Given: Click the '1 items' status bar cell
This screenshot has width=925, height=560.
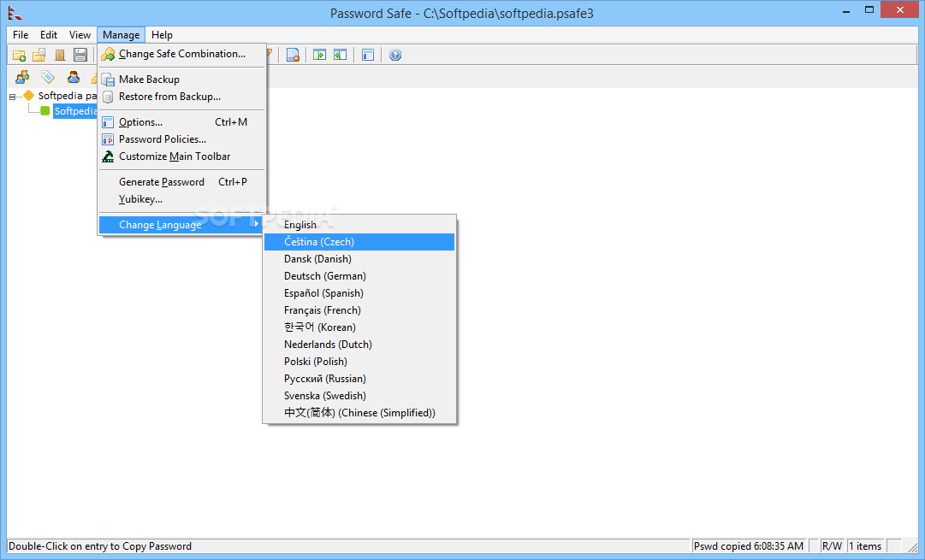Looking at the screenshot, I should (x=865, y=545).
